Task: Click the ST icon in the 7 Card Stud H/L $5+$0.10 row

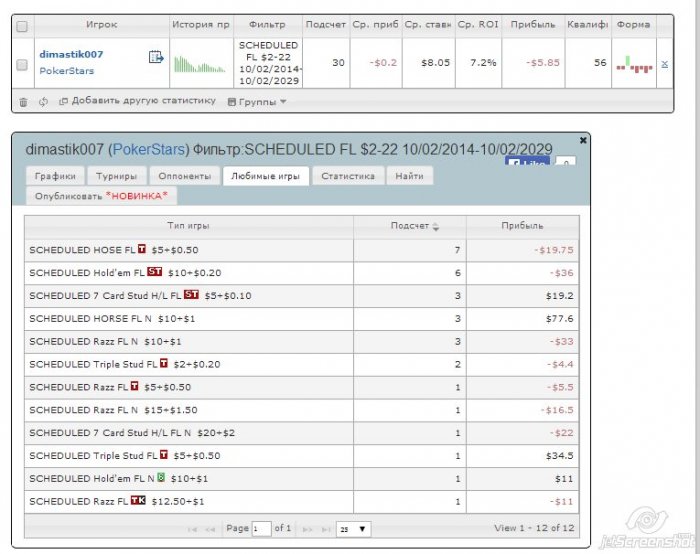Action: [191, 294]
